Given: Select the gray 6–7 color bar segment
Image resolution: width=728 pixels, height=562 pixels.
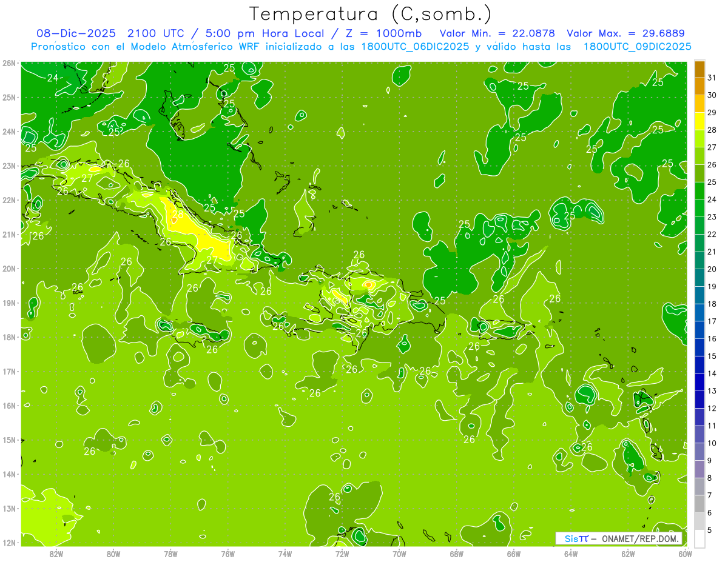Looking at the screenshot, I should point(699,504).
